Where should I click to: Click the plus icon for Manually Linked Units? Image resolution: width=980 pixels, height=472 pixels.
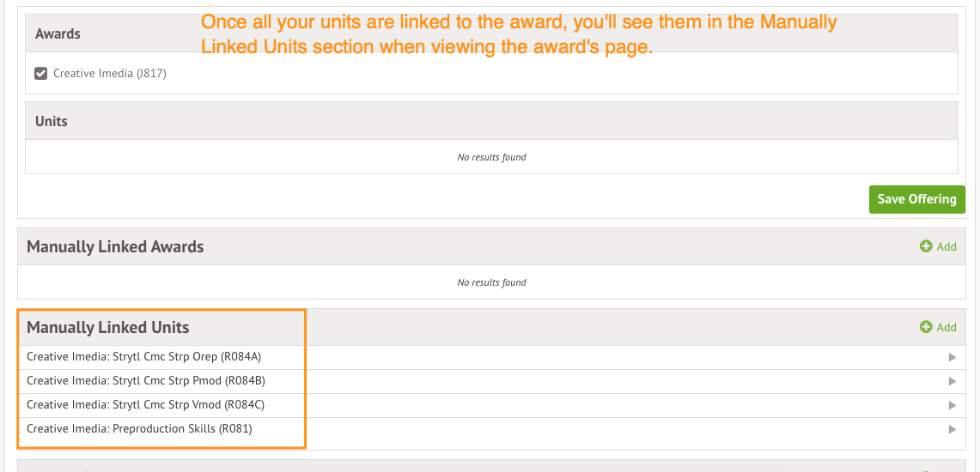(x=926, y=327)
